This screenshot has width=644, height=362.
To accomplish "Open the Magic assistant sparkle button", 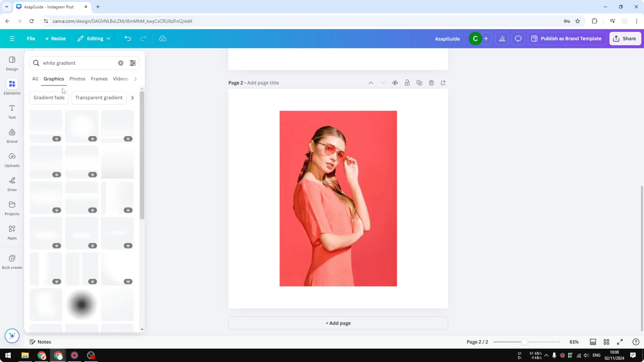I will pos(12,336).
